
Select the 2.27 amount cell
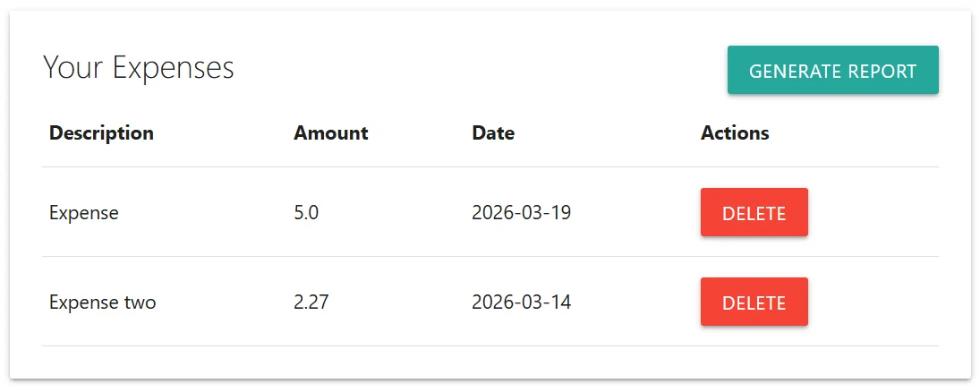[x=311, y=303]
